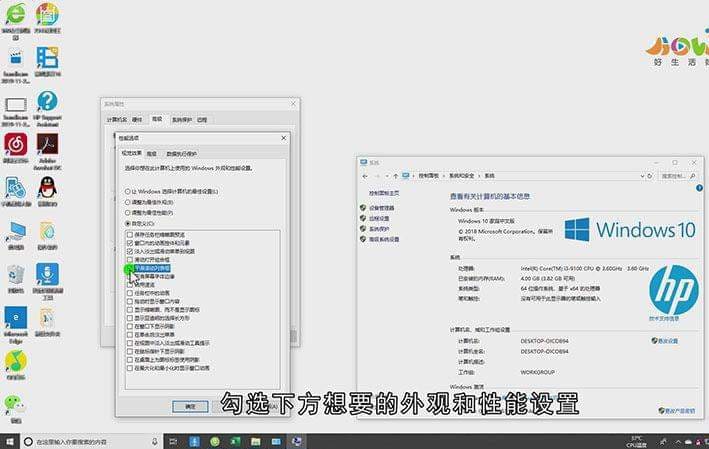The image size is (709, 449).
Task: Click 技术支持信息 link under HP logo
Action: 664,319
